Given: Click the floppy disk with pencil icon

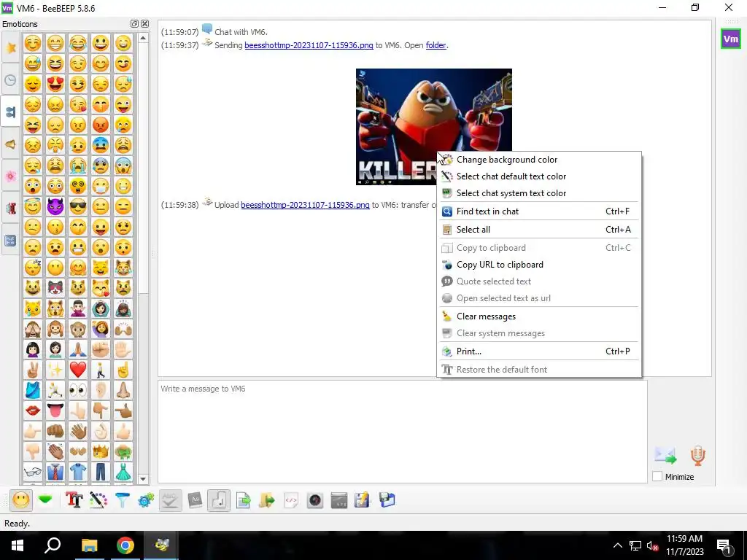Looking at the screenshot, I should pyautogui.click(x=362, y=500).
